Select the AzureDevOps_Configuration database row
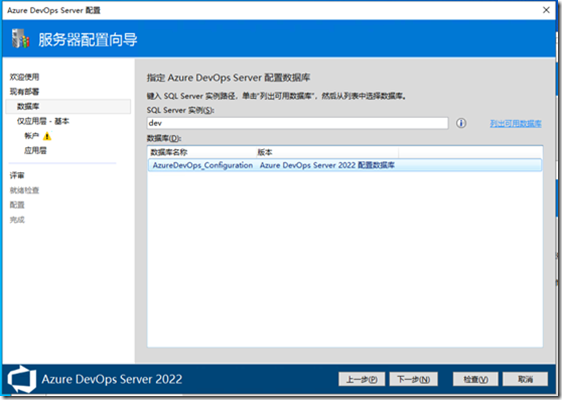Screen dimensions: 562x400 (x=345, y=165)
